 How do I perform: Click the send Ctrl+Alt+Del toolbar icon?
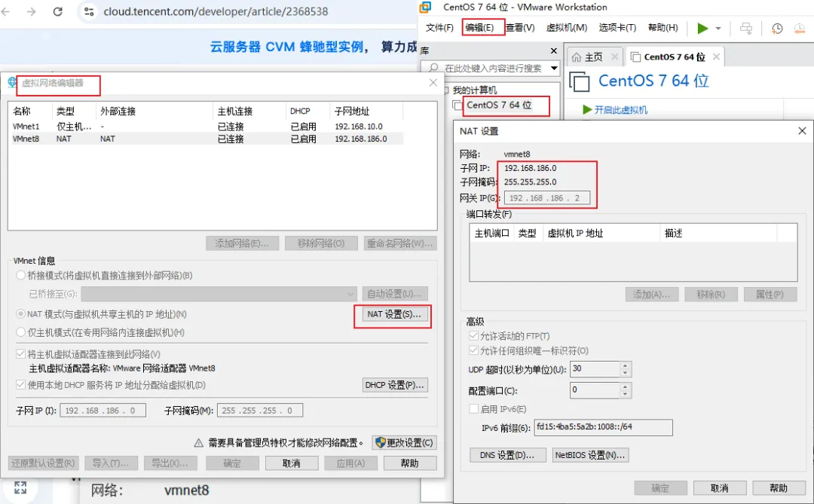746,28
